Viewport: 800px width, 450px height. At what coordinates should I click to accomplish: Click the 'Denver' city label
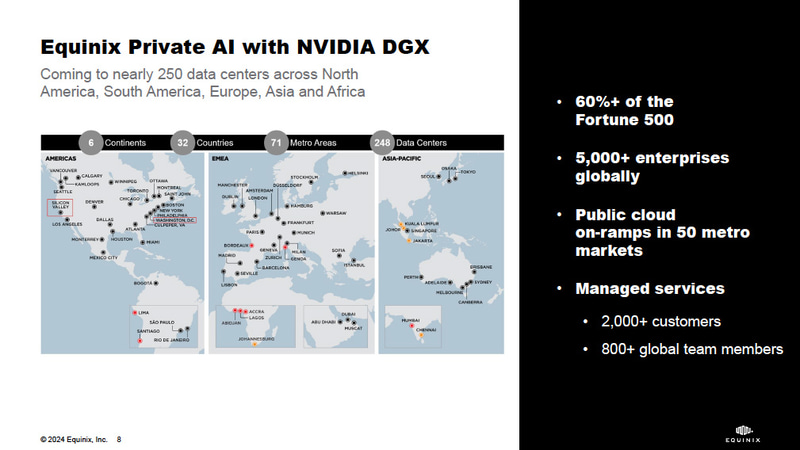[x=94, y=202]
